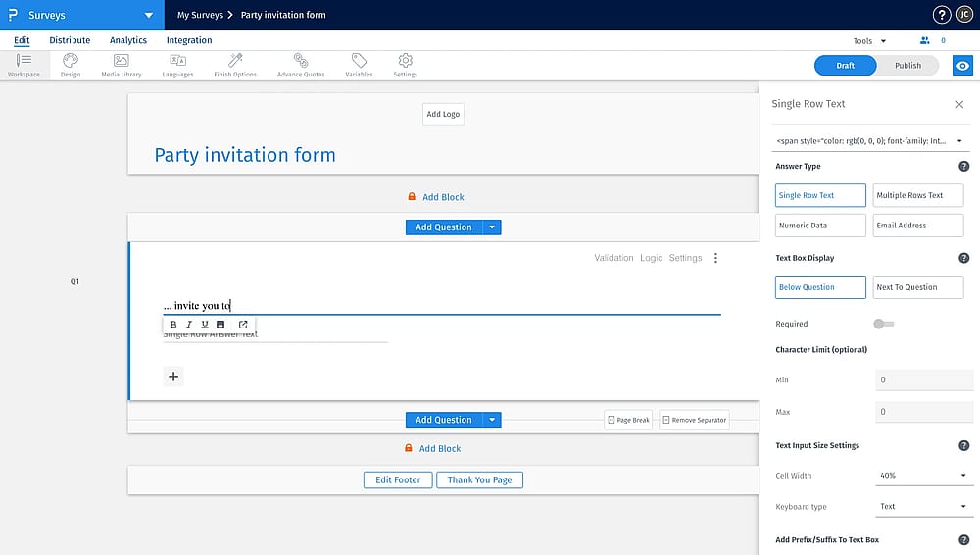Screen dimensions: 980x555
Task: Select Numeric Data answer type
Action: [820, 226]
